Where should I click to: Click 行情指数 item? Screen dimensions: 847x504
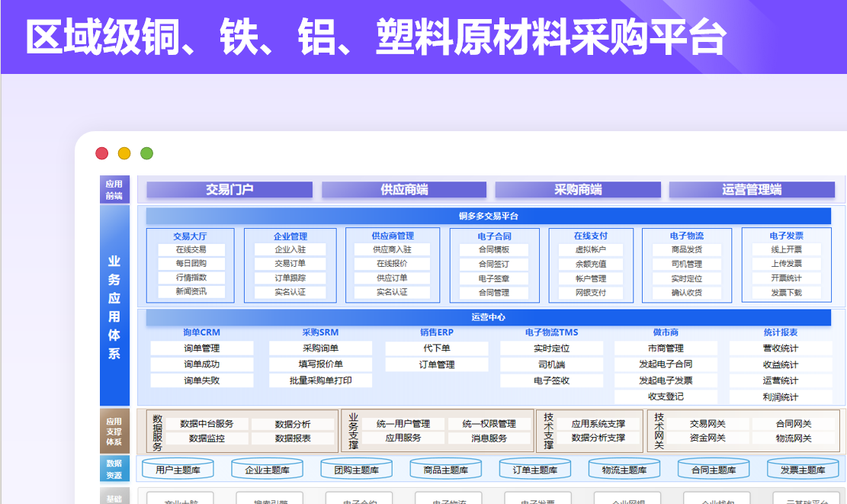tap(191, 278)
